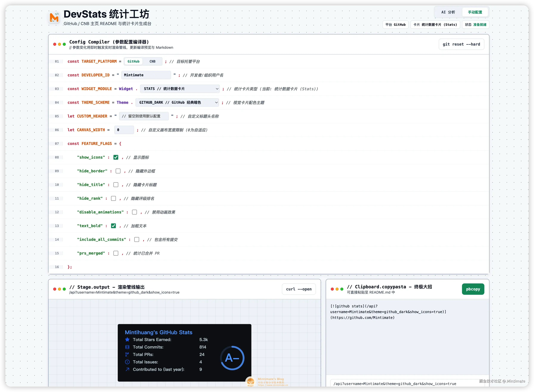Click the Mintihuang's GitHub Stats card preview

184,353
